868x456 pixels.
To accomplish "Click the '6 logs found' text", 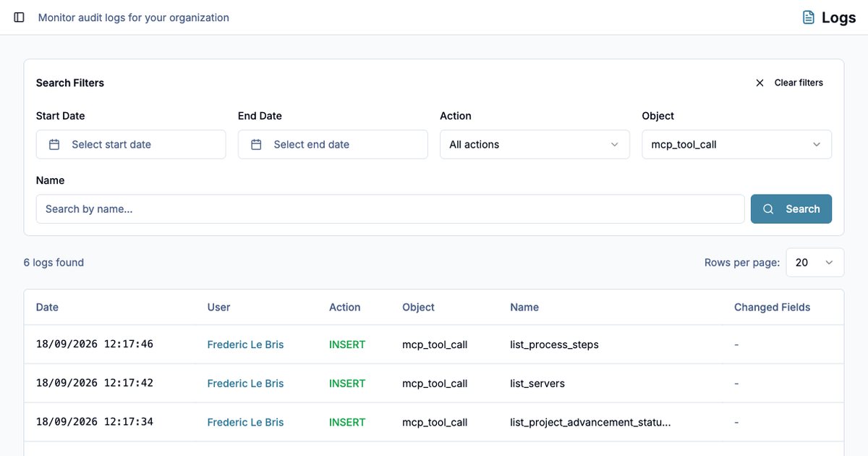I will pos(54,263).
